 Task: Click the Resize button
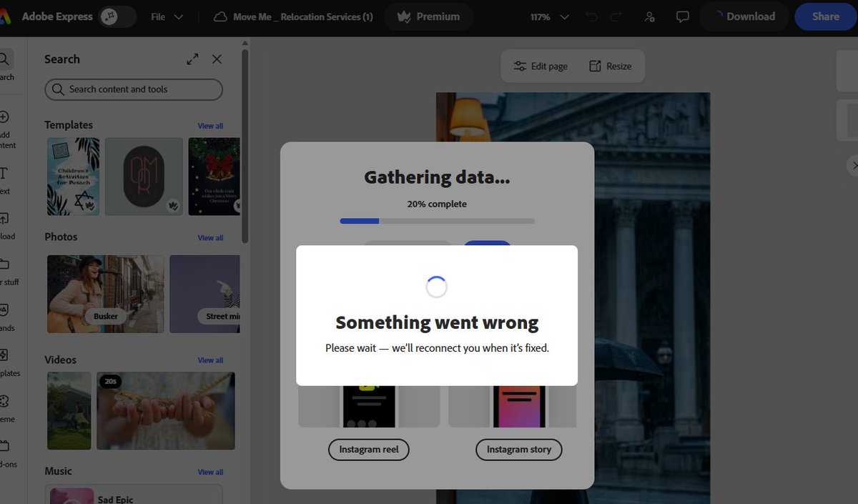[611, 66]
